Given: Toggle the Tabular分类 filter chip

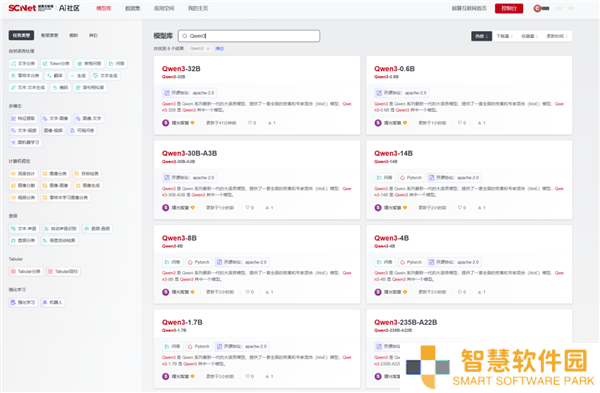Looking at the screenshot, I should point(26,272).
